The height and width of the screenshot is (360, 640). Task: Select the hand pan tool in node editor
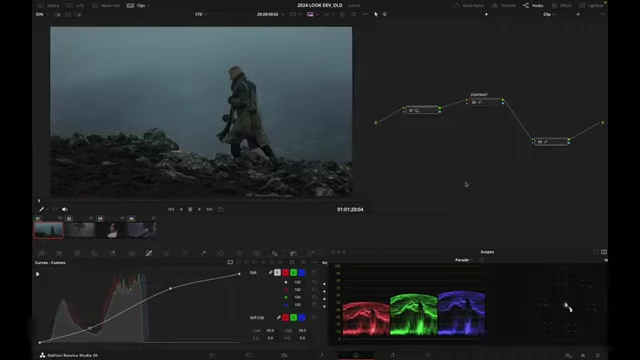tap(384, 14)
